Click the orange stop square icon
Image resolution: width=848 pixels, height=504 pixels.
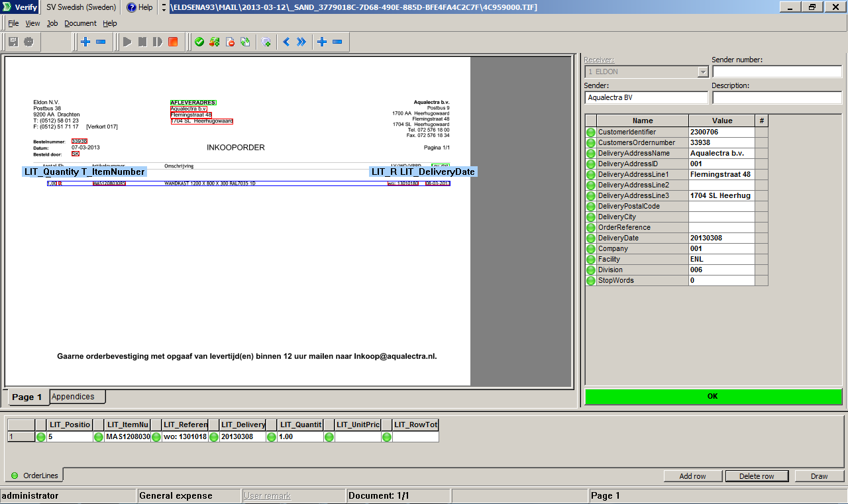click(173, 42)
